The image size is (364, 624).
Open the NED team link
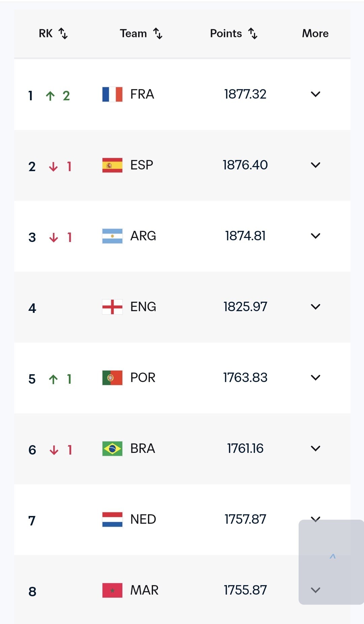143,519
